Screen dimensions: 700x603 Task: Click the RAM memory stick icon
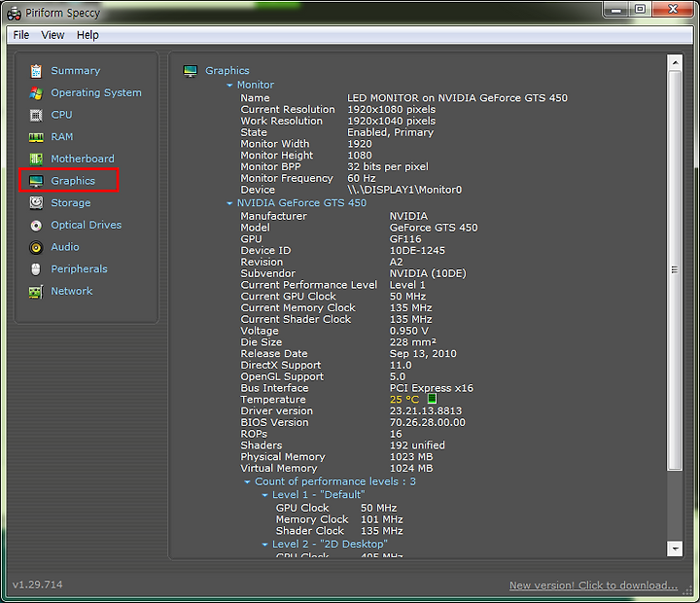click(x=36, y=137)
